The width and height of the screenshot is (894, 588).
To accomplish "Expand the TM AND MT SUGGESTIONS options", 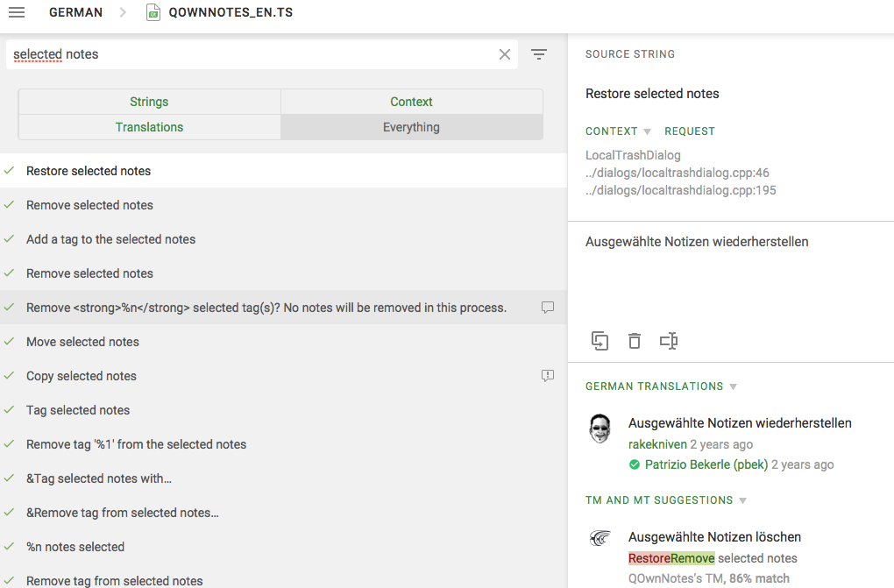I will pyautogui.click(x=742, y=500).
